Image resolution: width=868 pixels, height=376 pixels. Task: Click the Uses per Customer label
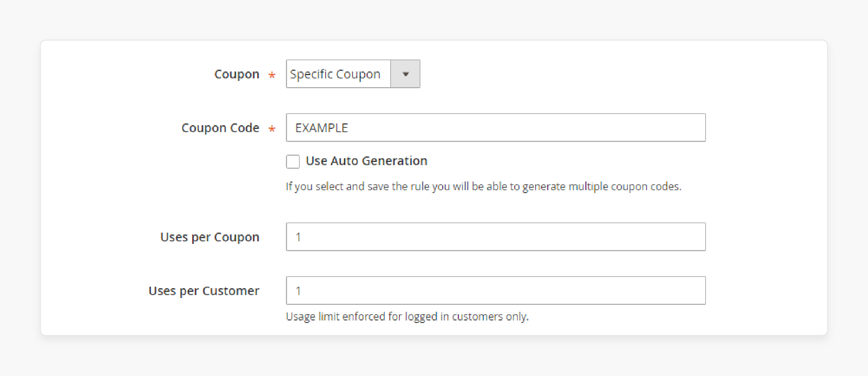tap(203, 290)
